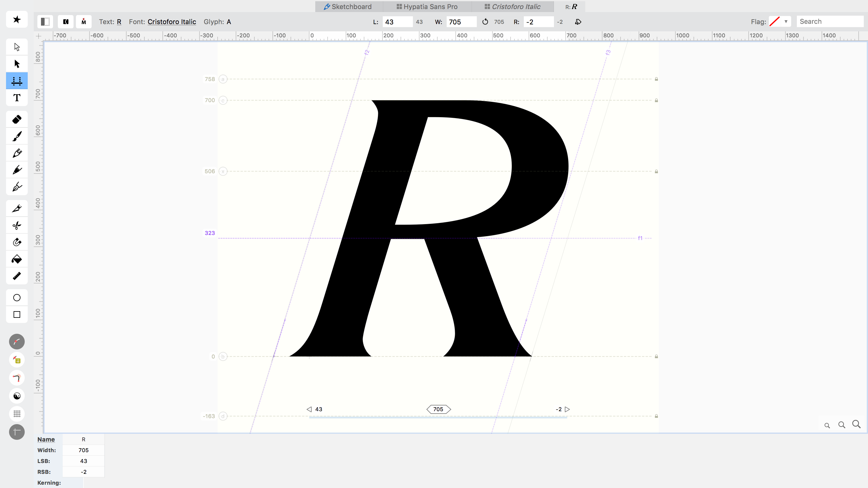868x488 pixels.
Task: Select the Ruler measurement tool
Action: tap(17, 276)
